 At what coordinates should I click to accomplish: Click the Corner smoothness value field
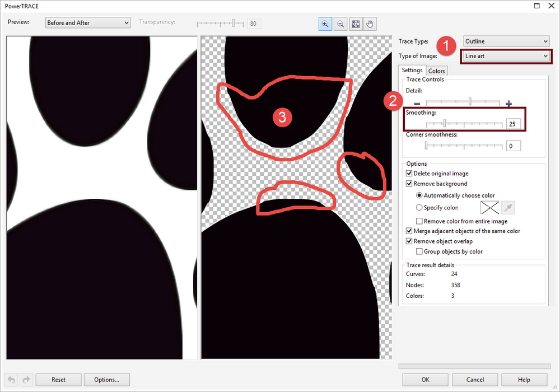(x=513, y=146)
